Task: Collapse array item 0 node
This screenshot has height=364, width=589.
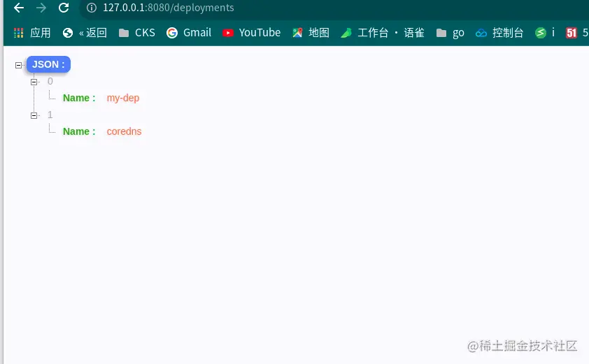Action: pyautogui.click(x=34, y=82)
